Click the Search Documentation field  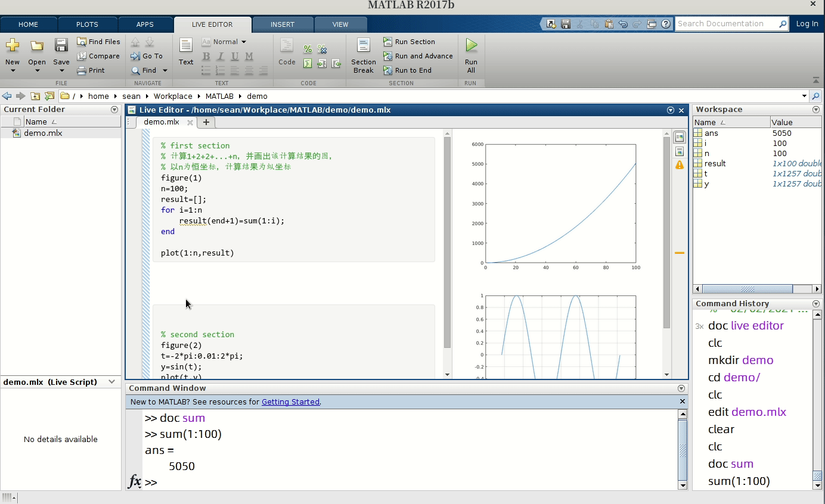(727, 23)
